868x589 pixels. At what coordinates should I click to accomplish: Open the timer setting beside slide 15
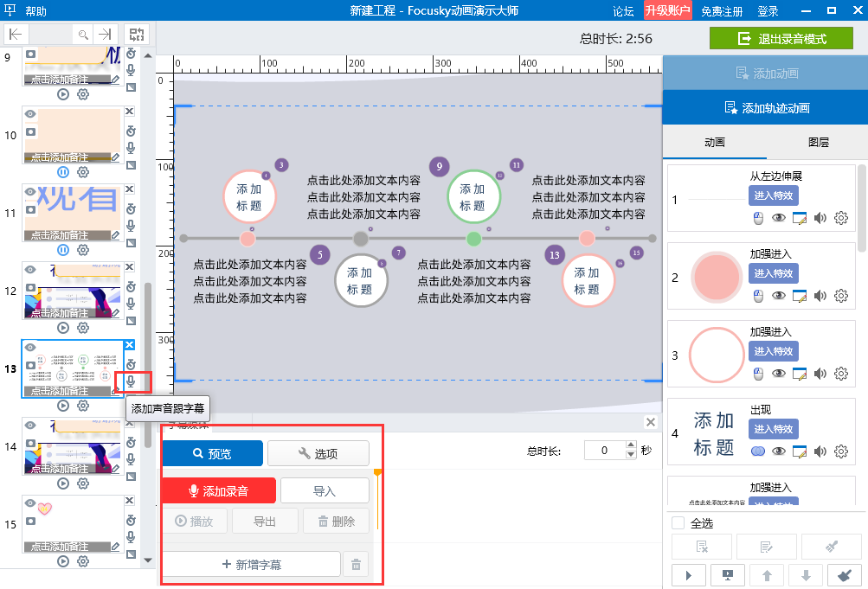(131, 521)
